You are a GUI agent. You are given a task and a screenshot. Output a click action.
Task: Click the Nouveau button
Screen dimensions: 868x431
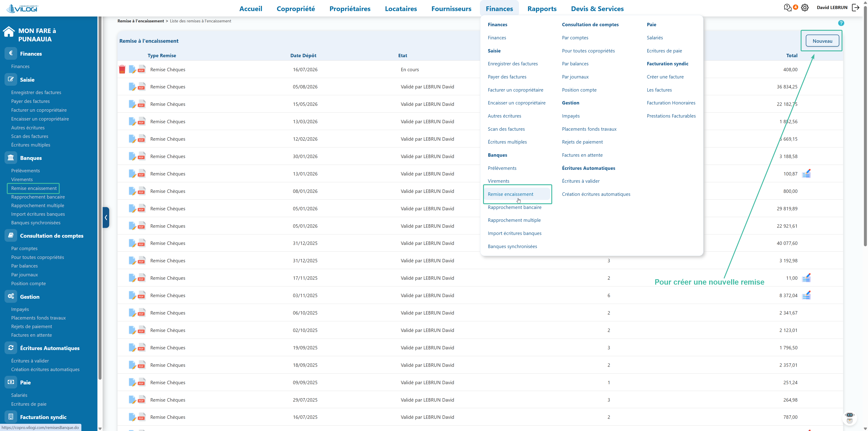coord(822,41)
